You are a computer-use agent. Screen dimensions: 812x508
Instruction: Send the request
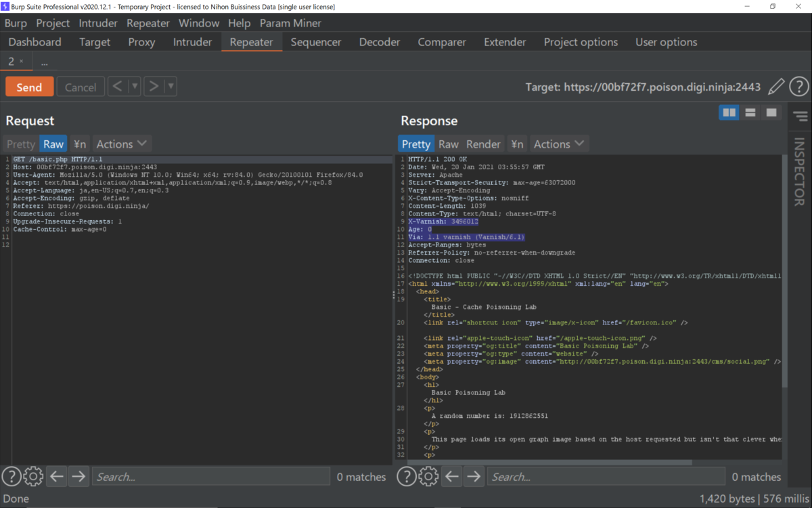coord(29,87)
